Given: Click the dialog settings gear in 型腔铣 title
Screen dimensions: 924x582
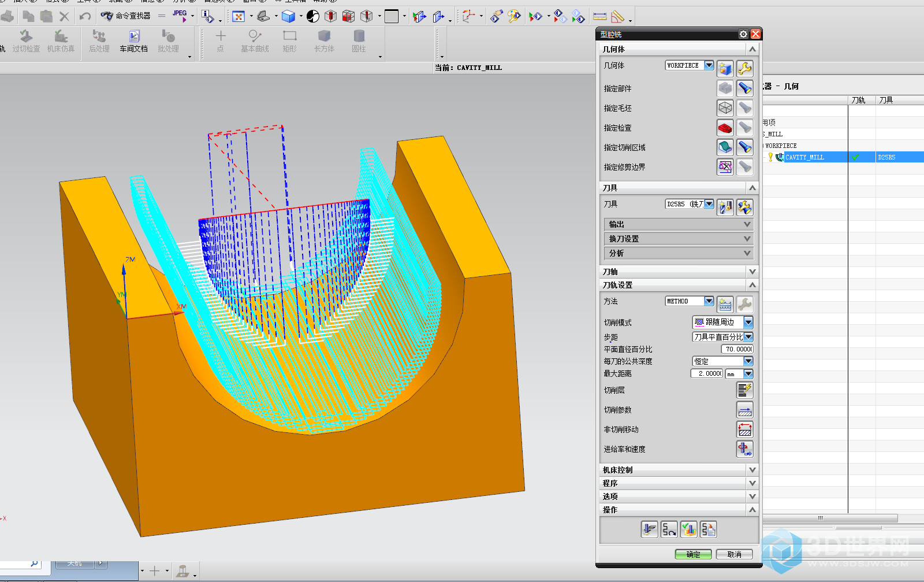Looking at the screenshot, I should [743, 35].
